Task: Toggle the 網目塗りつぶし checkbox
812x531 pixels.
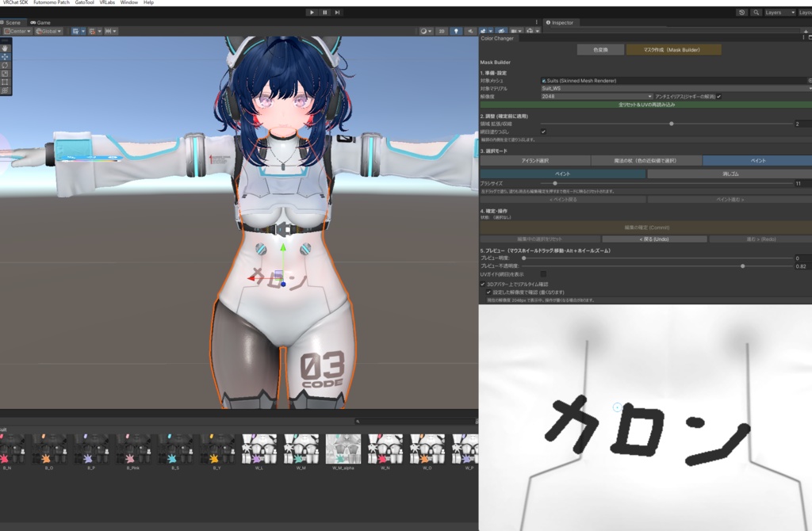Action: (543, 132)
